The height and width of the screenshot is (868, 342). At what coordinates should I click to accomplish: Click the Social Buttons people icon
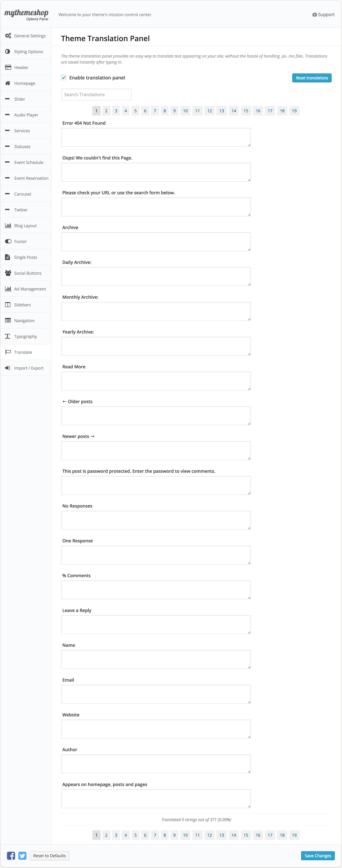[8, 273]
